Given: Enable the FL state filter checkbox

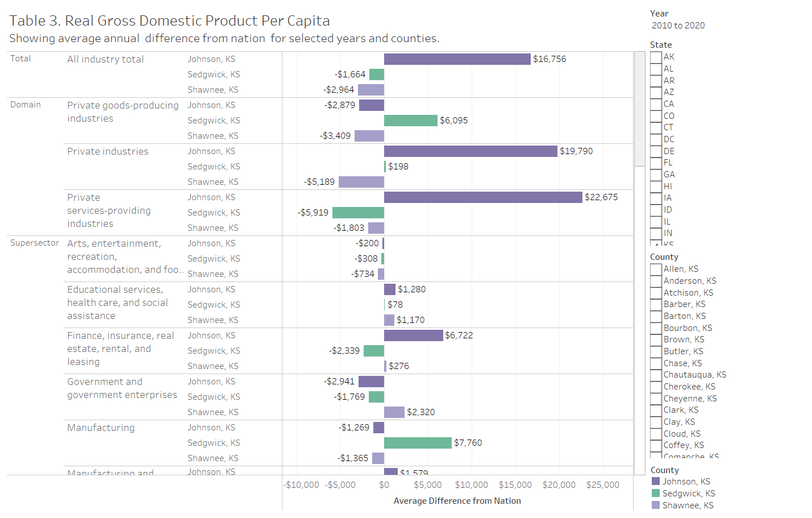Looking at the screenshot, I should (x=656, y=163).
